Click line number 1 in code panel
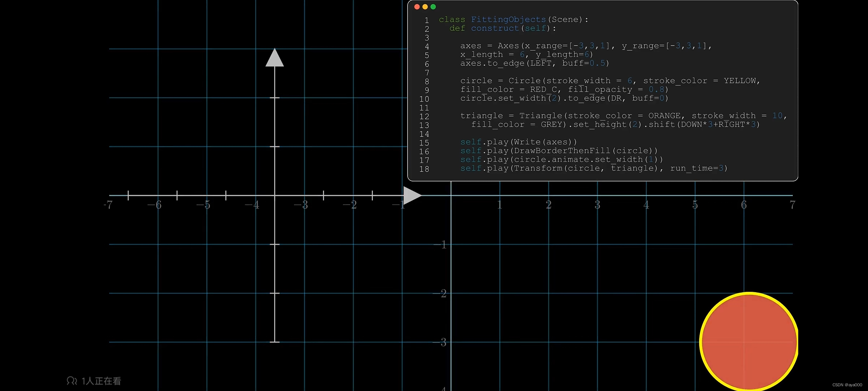This screenshot has width=868, height=391. click(427, 20)
